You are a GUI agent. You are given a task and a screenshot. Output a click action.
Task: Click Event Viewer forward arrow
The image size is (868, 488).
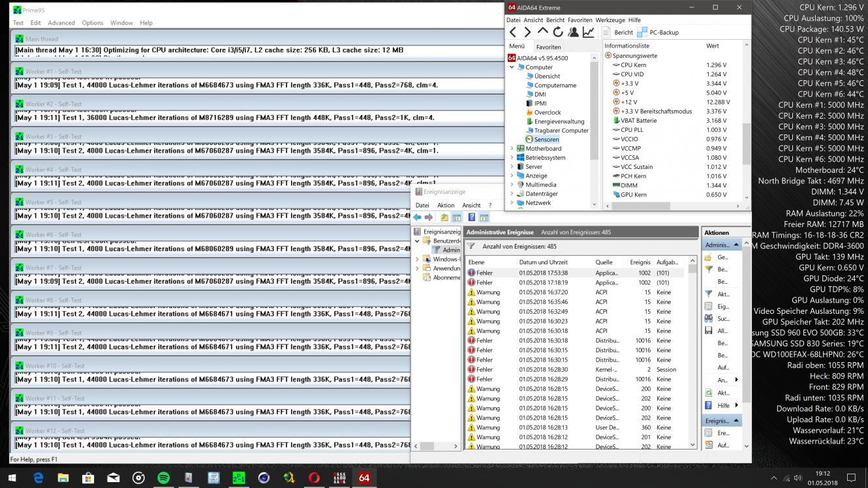429,217
